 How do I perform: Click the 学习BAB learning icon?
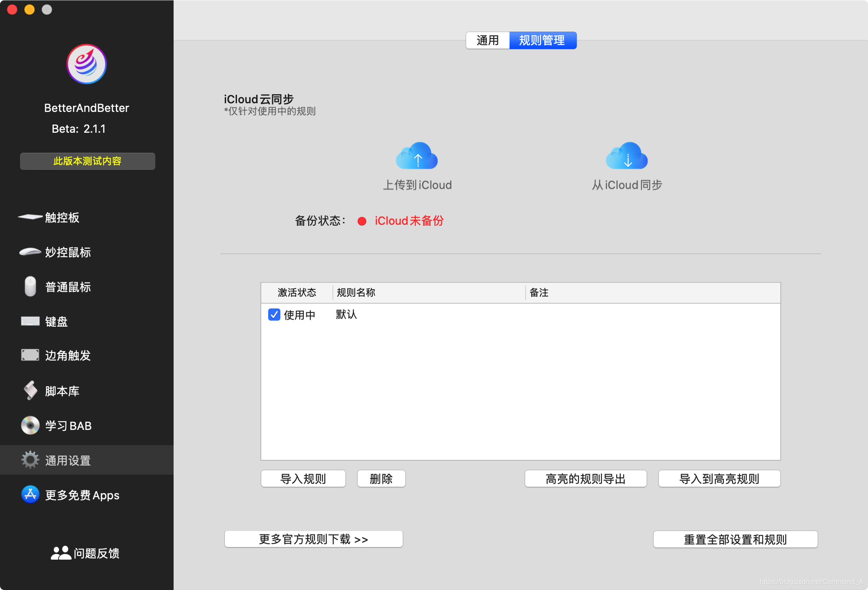tap(32, 424)
